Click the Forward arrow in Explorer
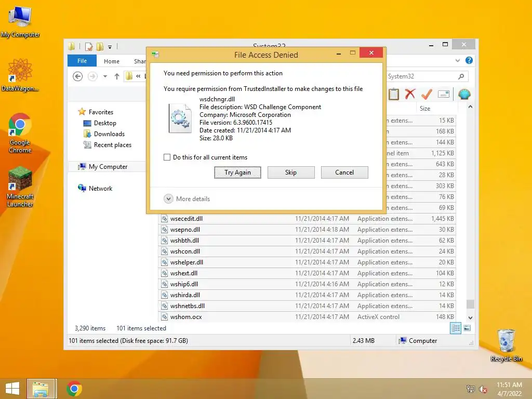 tap(92, 76)
